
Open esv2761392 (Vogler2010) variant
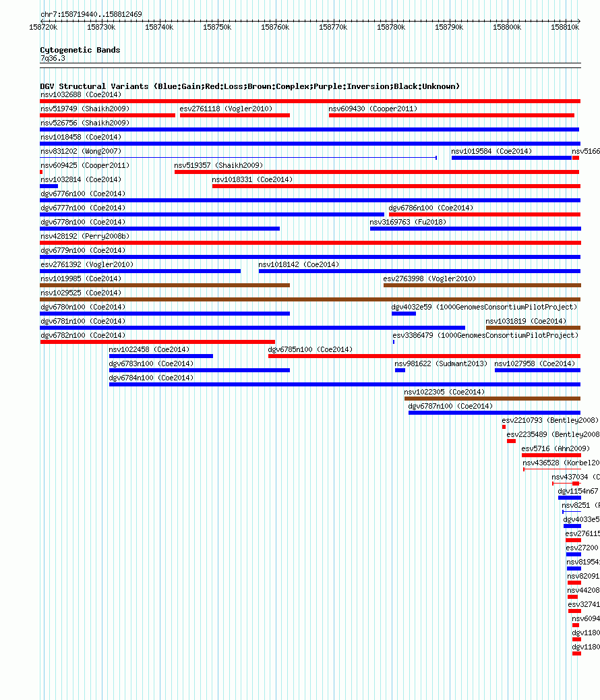point(87,265)
